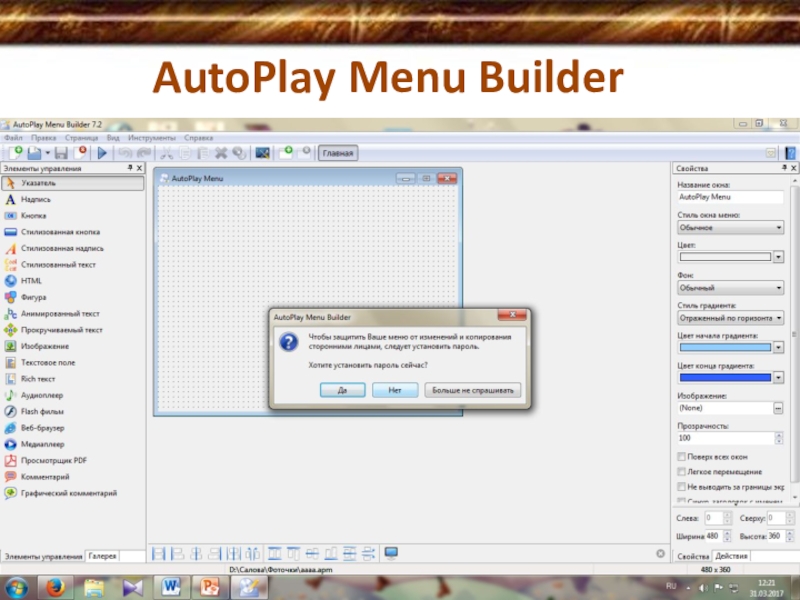Click the save diskette toolbar icon

click(60, 153)
